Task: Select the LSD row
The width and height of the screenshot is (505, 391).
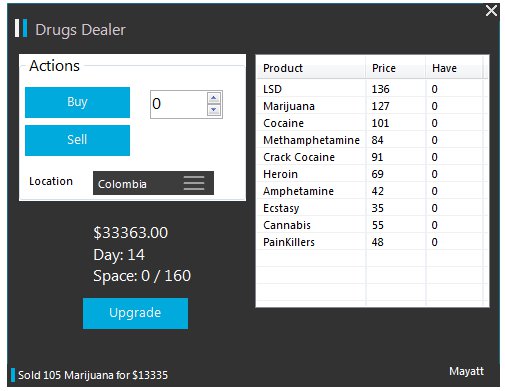Action: click(373, 89)
